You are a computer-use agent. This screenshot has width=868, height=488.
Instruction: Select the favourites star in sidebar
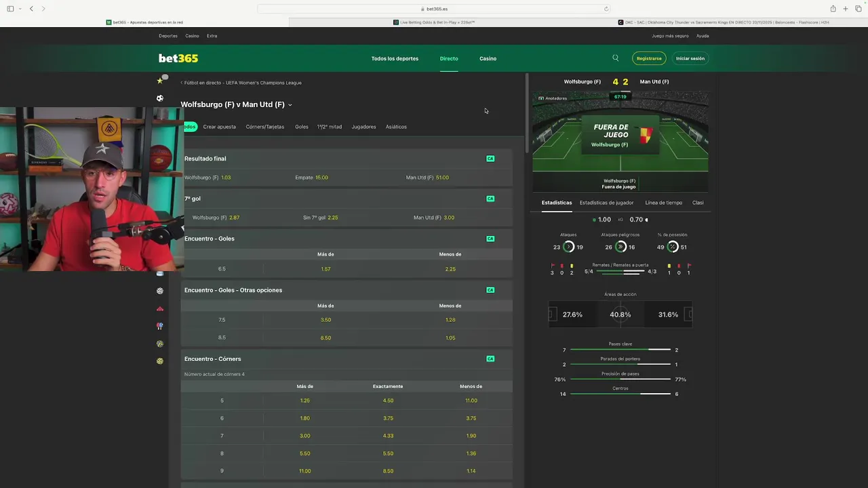click(160, 81)
